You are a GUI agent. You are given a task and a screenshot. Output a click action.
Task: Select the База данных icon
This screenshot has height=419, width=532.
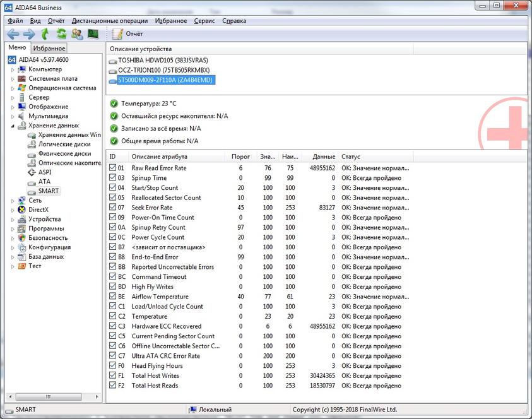pos(22,256)
